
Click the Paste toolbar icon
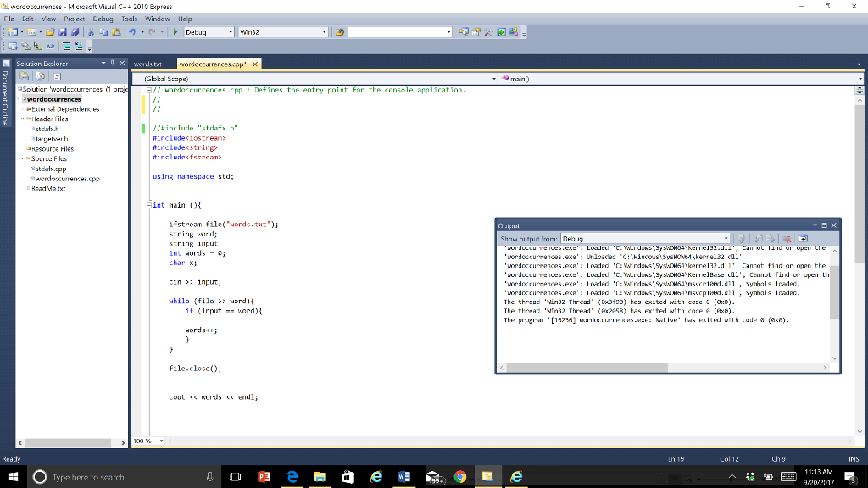click(116, 32)
